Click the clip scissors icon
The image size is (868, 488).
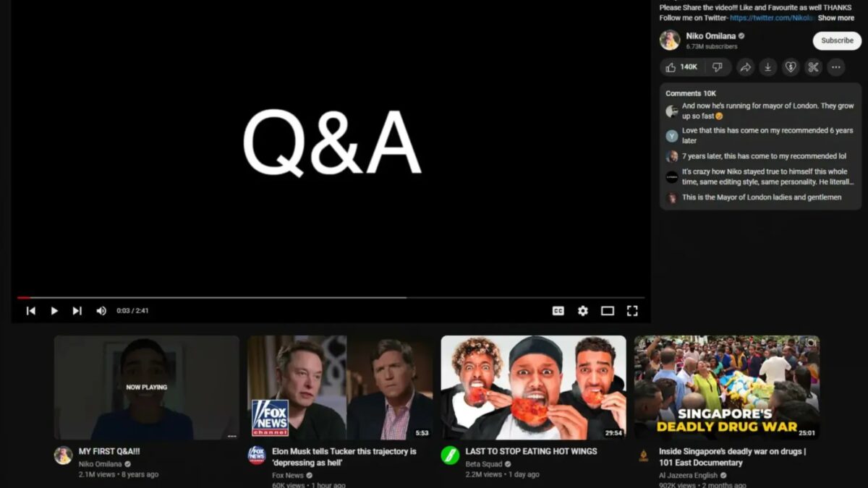click(813, 67)
